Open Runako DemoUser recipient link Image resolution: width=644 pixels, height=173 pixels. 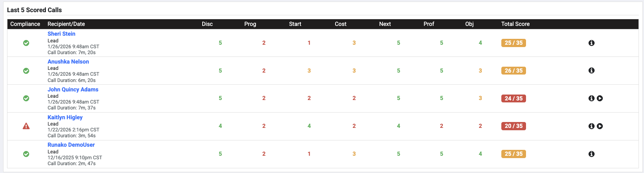(71, 145)
